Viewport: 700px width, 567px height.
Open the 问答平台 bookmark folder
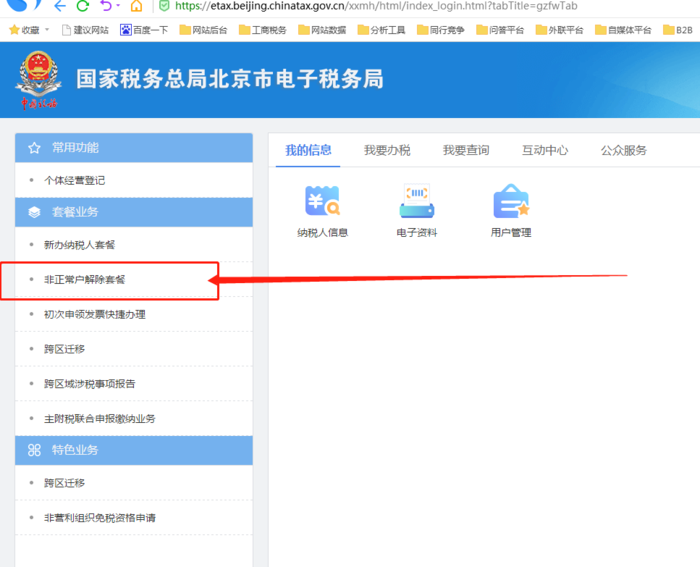pos(500,30)
